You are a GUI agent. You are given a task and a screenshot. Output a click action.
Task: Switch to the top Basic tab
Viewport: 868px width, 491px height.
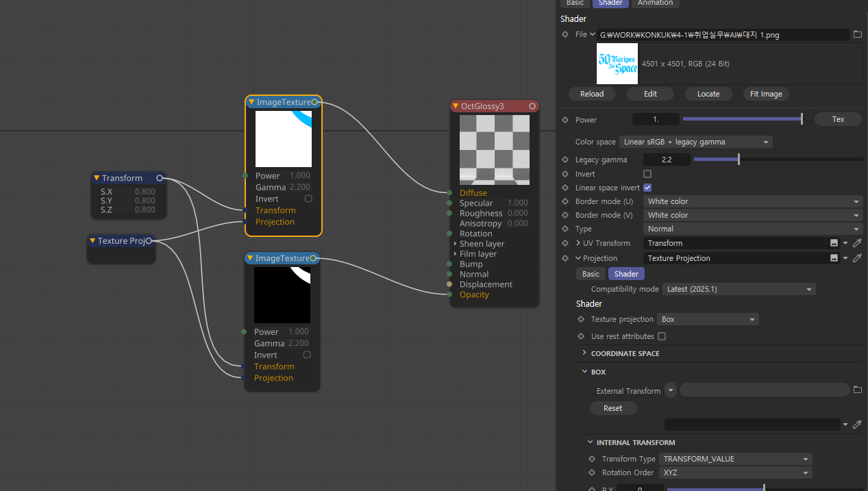pyautogui.click(x=575, y=3)
